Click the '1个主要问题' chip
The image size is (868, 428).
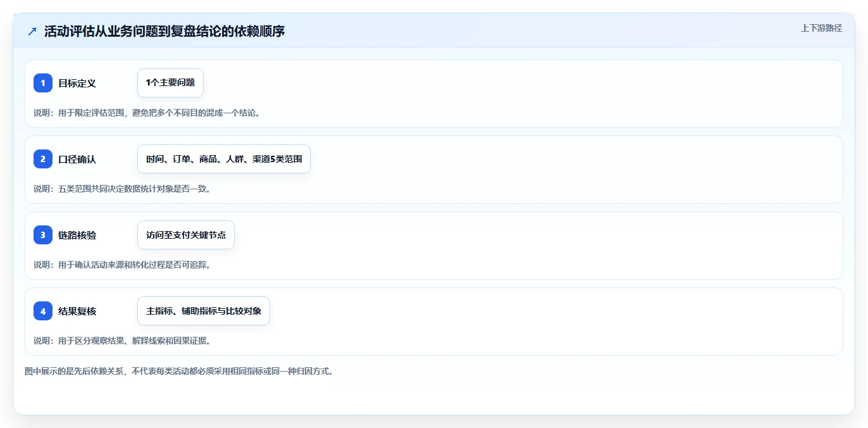tap(170, 83)
